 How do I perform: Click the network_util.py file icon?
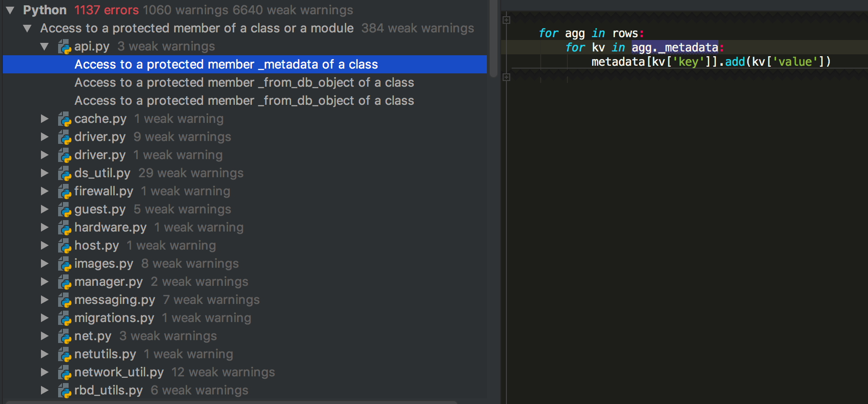(64, 373)
